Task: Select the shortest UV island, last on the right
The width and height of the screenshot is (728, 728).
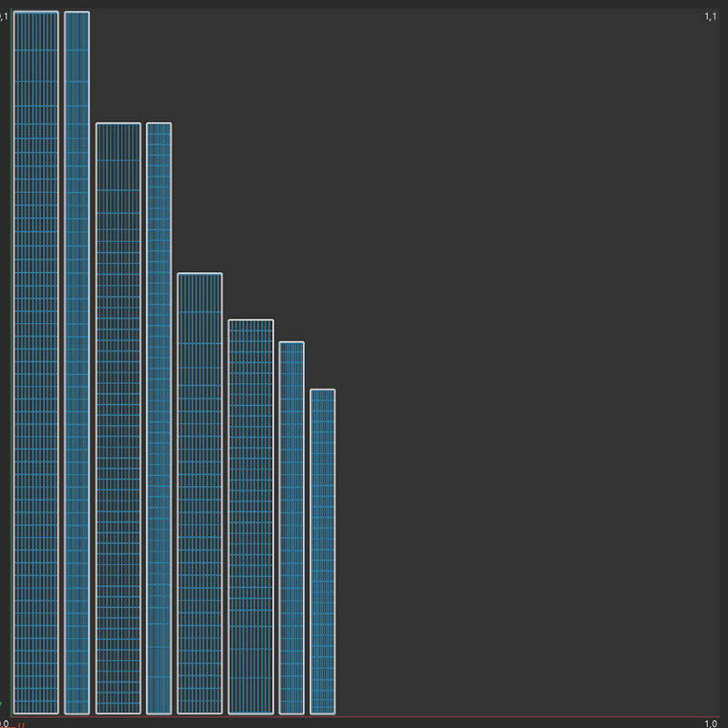Action: [323, 551]
